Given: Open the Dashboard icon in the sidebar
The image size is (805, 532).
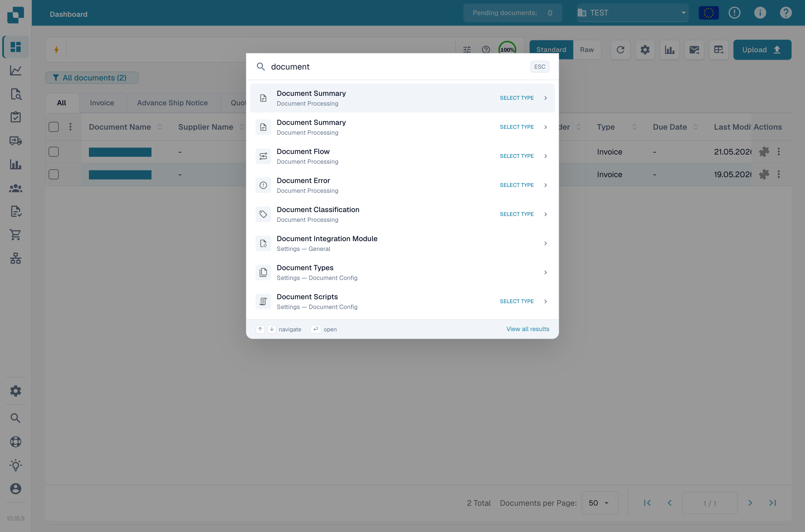Looking at the screenshot, I should (16, 47).
